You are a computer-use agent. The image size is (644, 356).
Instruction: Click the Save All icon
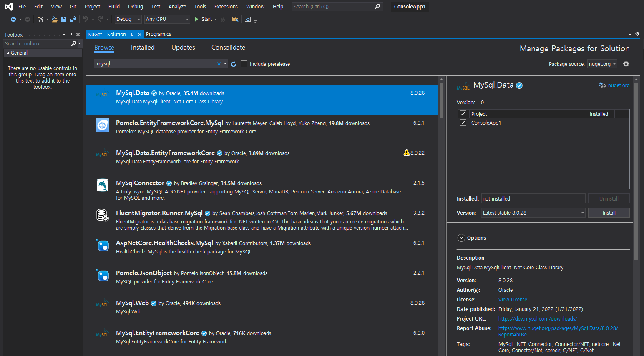(x=73, y=19)
